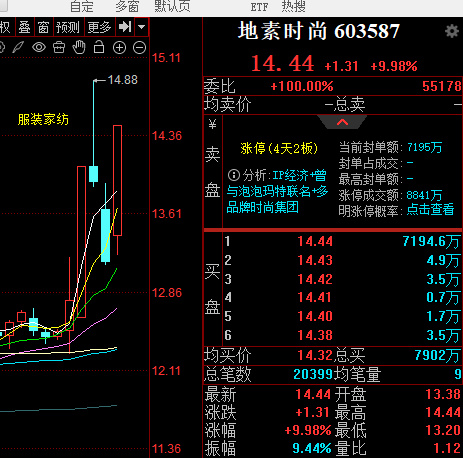
Task: Click the 服装家纺 sector label
Action: coord(43,119)
